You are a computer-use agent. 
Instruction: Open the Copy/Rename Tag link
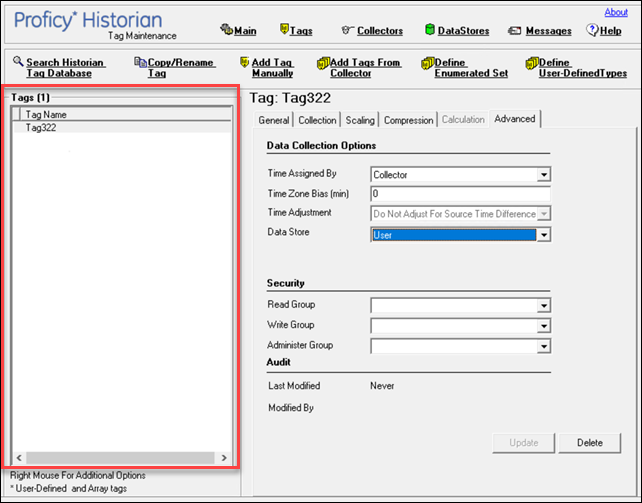coord(181,68)
